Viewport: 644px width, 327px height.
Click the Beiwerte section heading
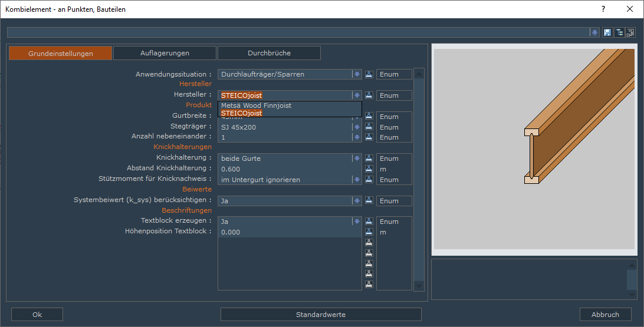point(197,189)
